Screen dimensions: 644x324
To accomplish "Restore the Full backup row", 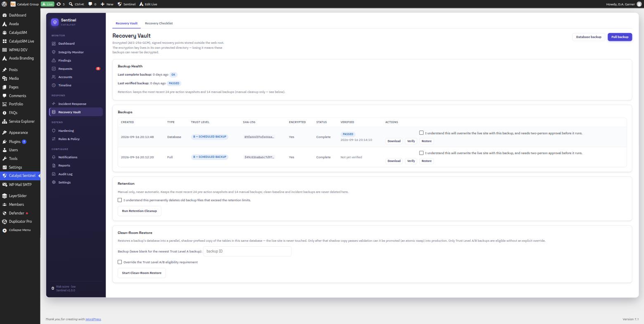I will pos(426,161).
